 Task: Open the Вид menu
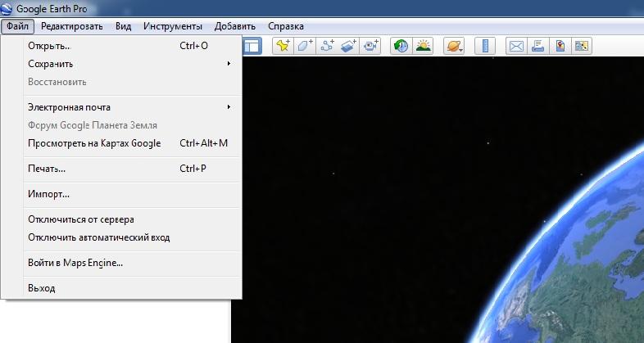coord(123,26)
